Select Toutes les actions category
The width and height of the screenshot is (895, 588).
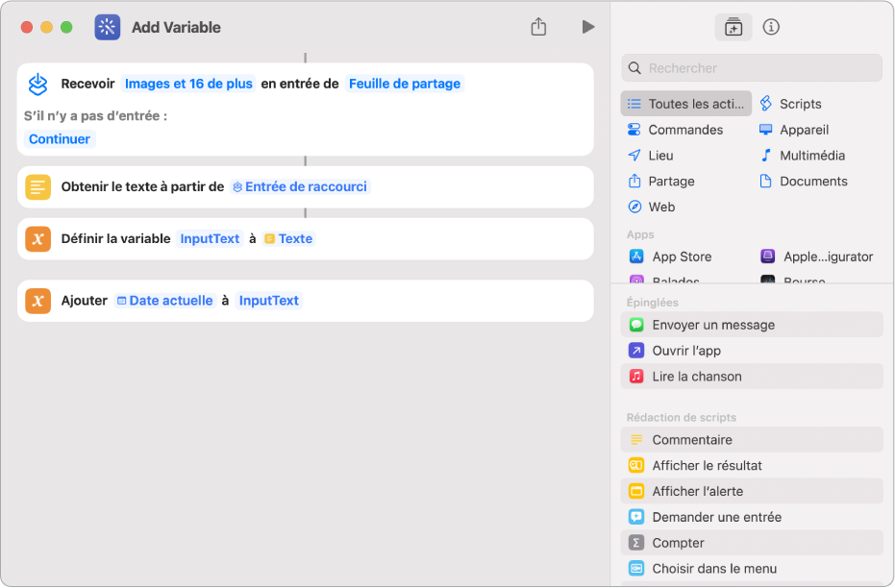[686, 104]
